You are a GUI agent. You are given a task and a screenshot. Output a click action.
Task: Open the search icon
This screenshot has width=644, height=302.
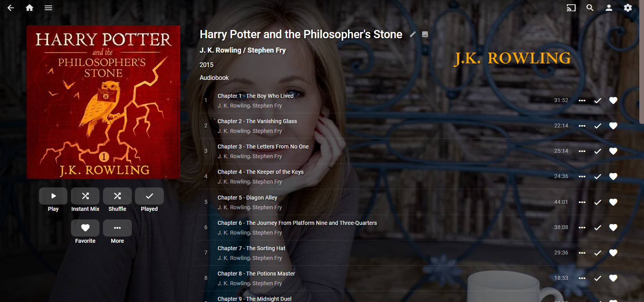590,8
